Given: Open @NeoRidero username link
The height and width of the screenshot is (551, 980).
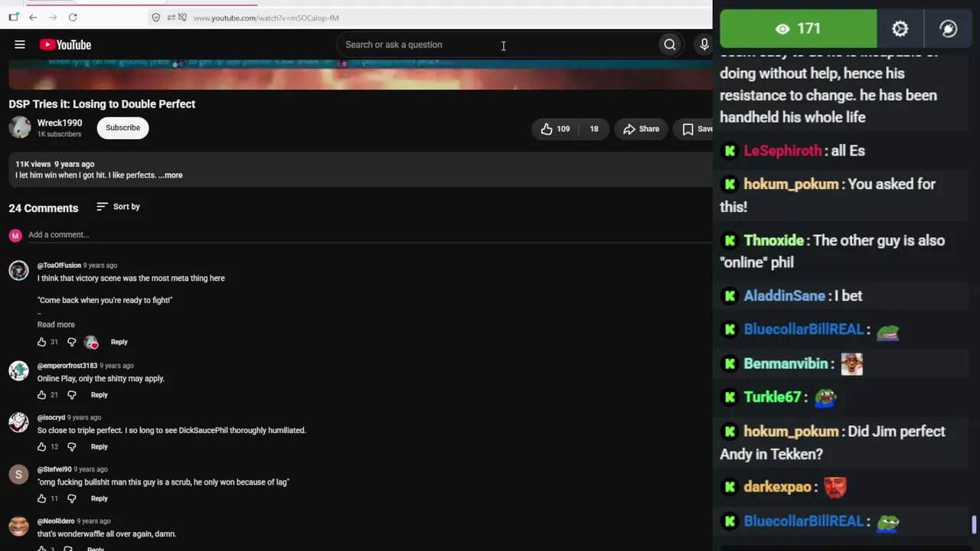Looking at the screenshot, I should tap(56, 522).
